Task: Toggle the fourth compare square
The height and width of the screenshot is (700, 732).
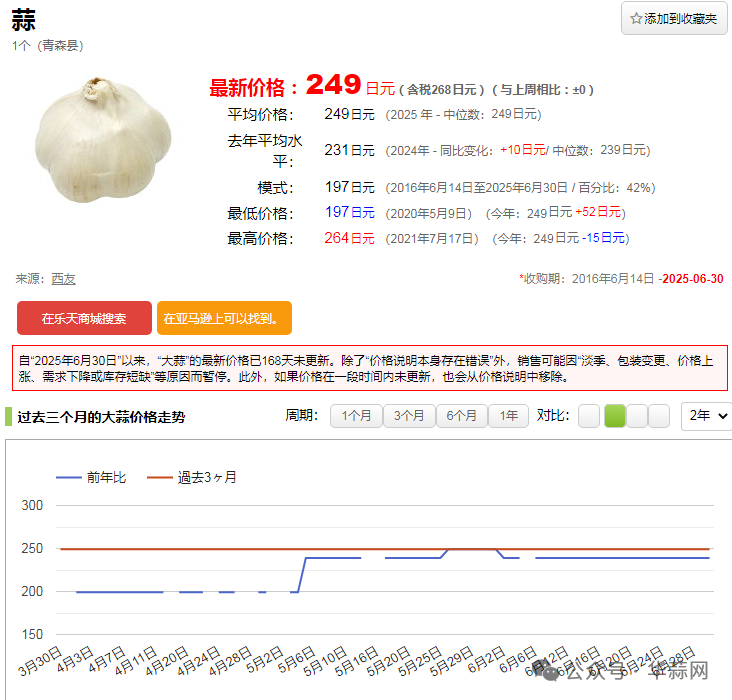Action: tap(659, 416)
